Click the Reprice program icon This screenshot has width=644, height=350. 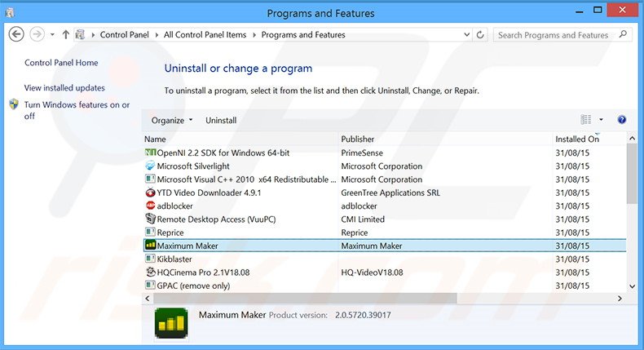click(150, 232)
